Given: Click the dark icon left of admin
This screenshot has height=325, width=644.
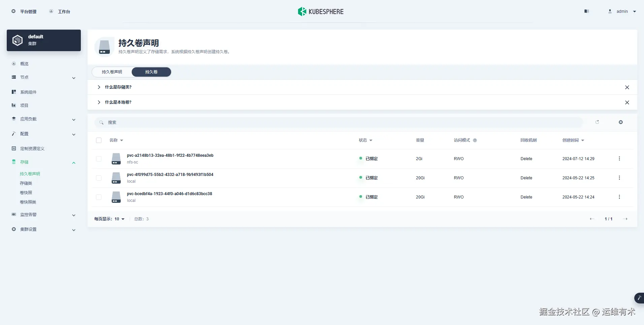Looking at the screenshot, I should [586, 11].
